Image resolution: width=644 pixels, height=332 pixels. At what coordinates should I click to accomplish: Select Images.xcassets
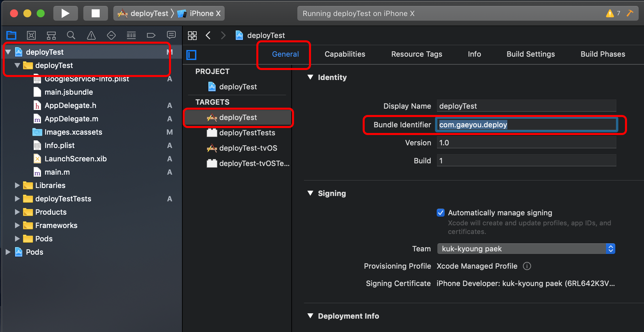[92, 132]
